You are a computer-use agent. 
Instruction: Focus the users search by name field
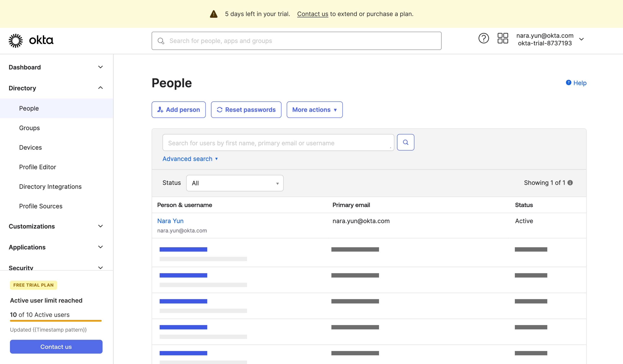tap(278, 143)
